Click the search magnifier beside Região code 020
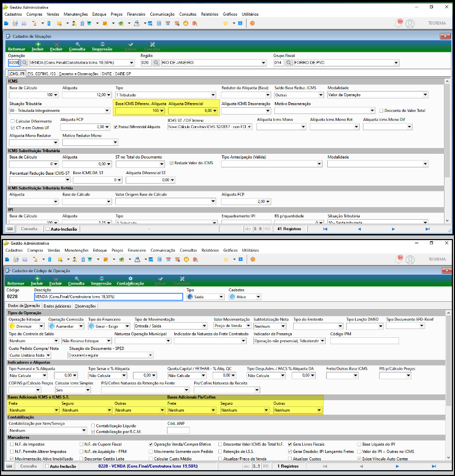This screenshot has width=455, height=476. (156, 63)
